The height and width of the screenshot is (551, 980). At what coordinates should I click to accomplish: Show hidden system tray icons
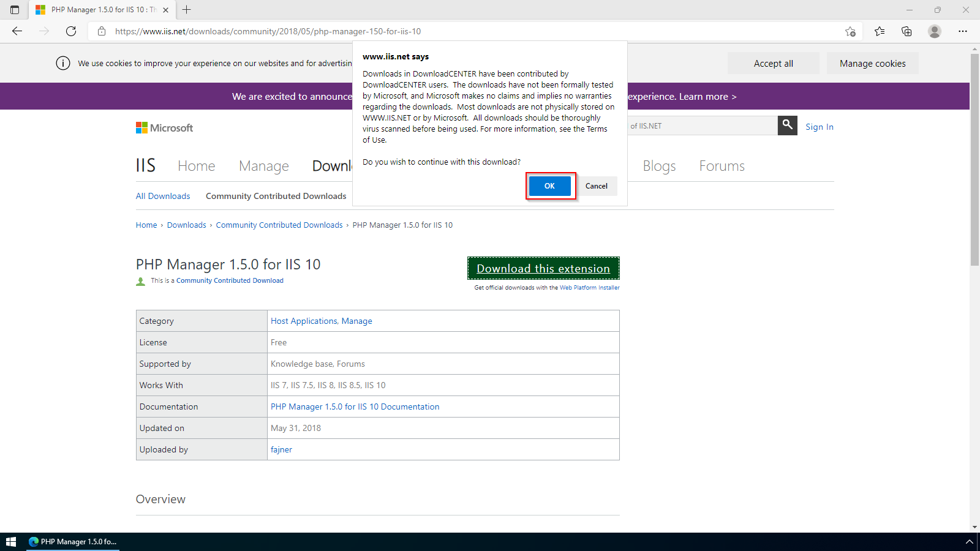(969, 542)
